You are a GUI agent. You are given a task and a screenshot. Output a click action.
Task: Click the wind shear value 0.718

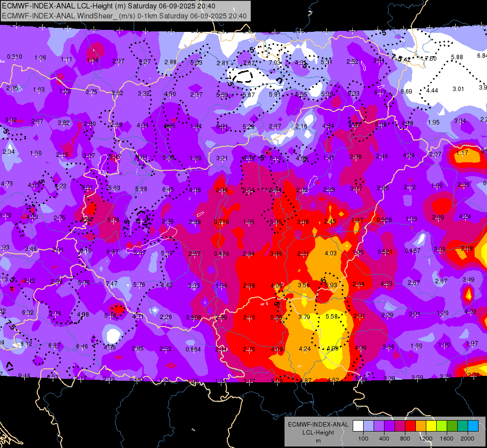pos(222,222)
